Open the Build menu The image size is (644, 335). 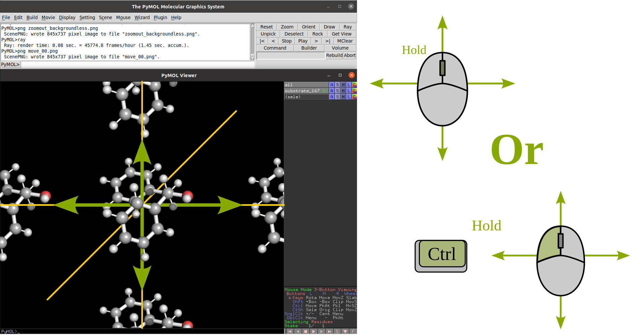[32, 17]
